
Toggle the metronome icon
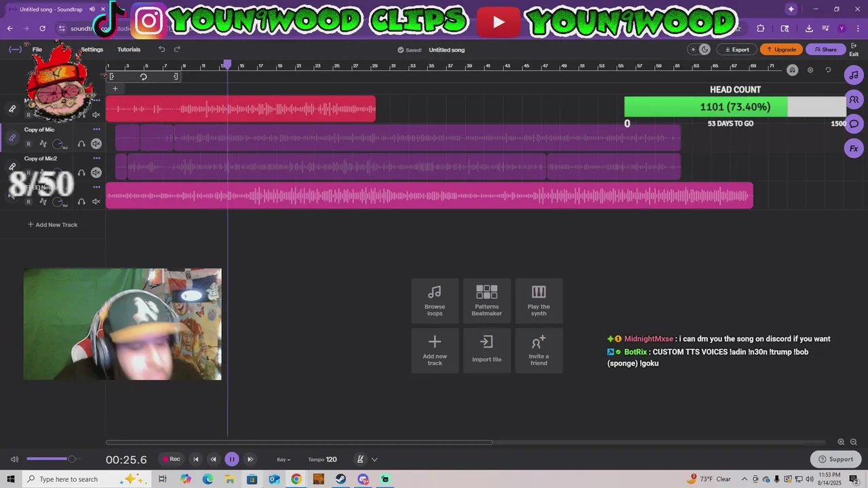click(x=360, y=460)
